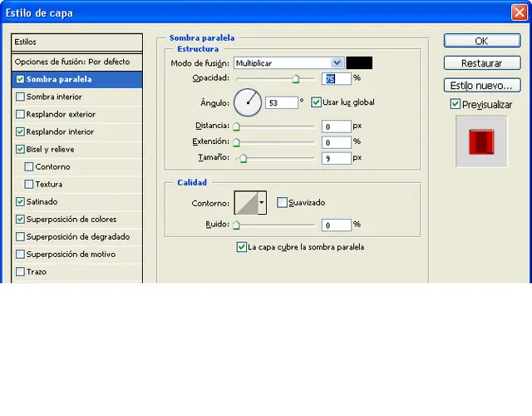Uncheck the Satinado checkbox
This screenshot has width=532, height=416.
[20, 201]
